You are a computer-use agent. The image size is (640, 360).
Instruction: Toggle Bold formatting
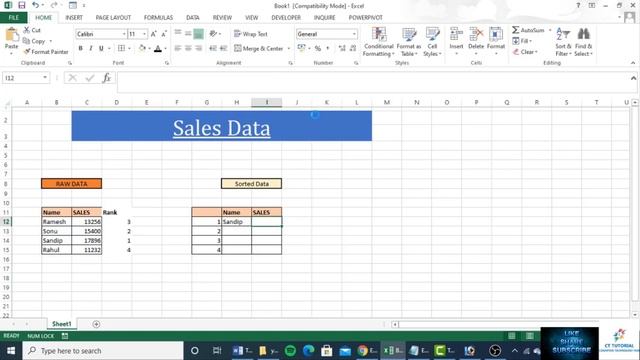(x=80, y=48)
